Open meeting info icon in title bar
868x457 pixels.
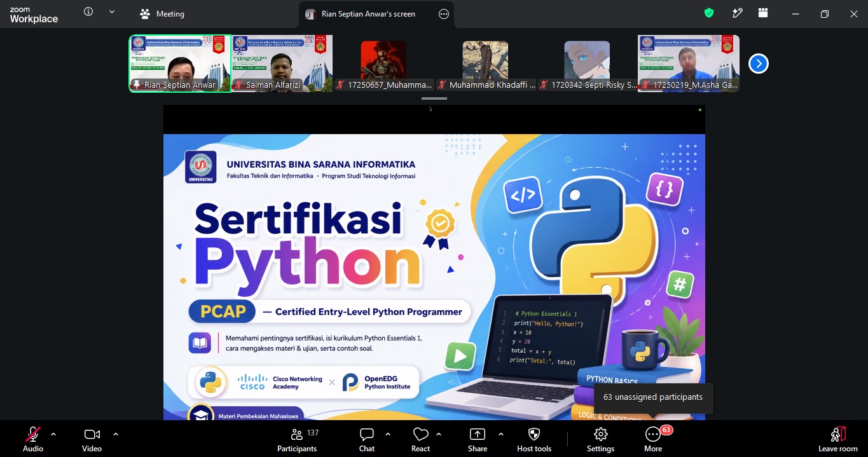[x=88, y=11]
